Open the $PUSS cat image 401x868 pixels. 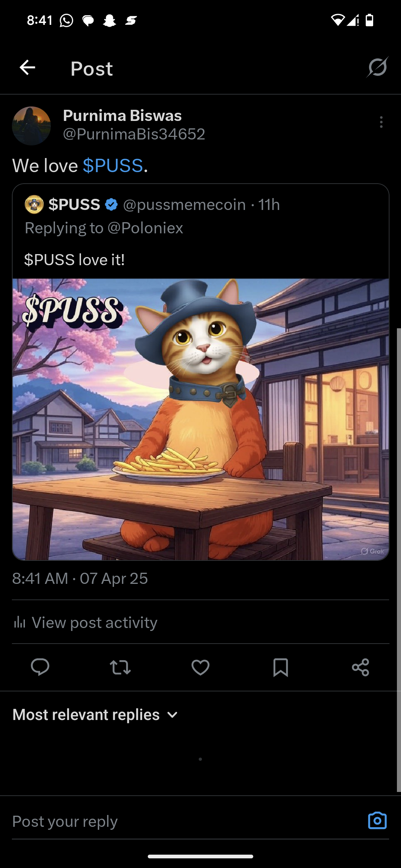(x=200, y=419)
